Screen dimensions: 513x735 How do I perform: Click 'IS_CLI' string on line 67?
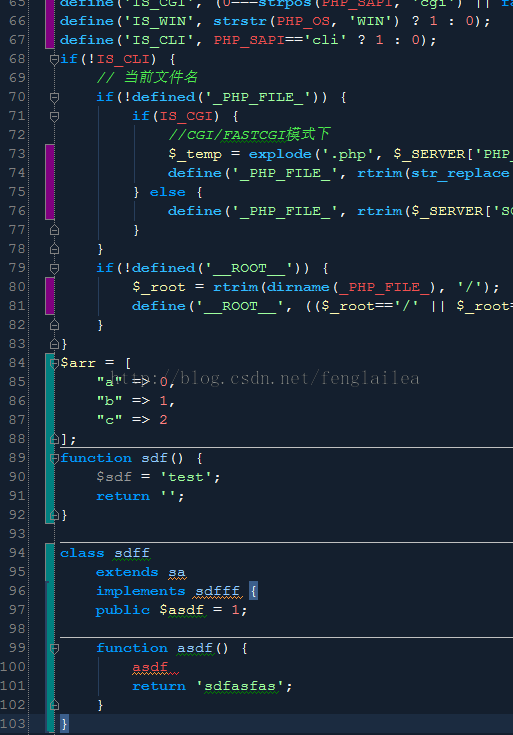[x=159, y=40]
